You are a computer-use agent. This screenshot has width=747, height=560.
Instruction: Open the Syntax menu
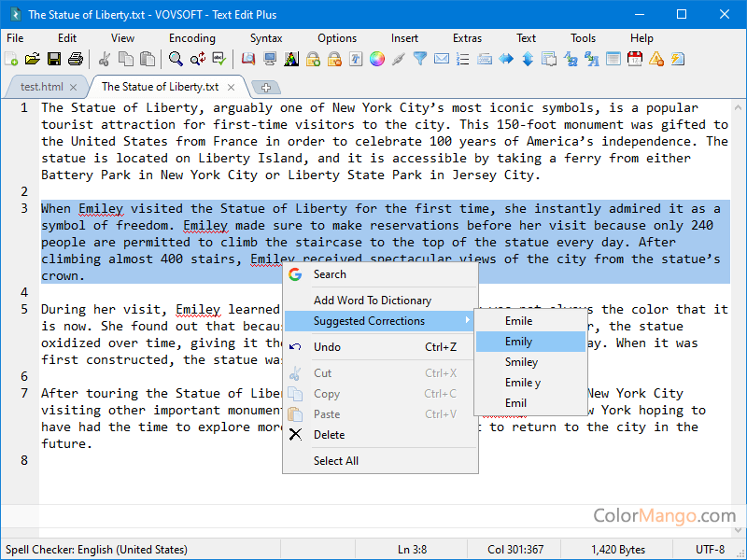point(266,38)
